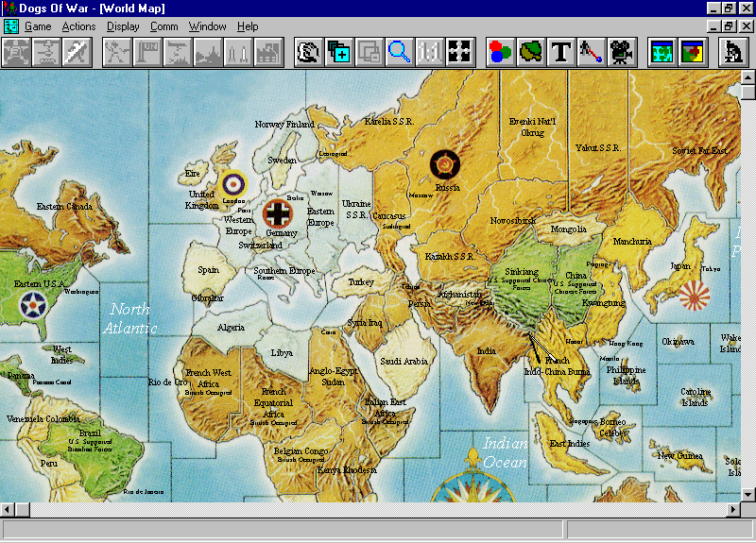Viewport: 756px width, 543px height.
Task: Click the Kazakh S.S.R. territory label
Action: [x=450, y=256]
